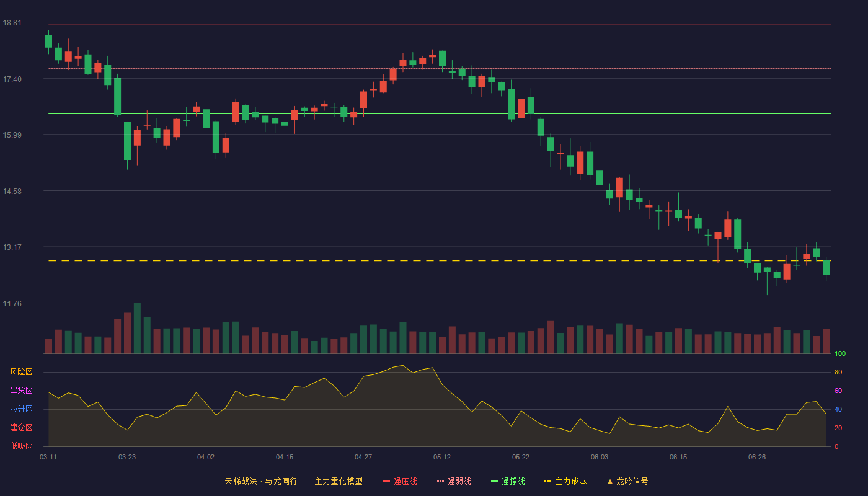The height and width of the screenshot is (496, 868).
Task: Select the 建仓区 zone label
Action: coord(21,428)
